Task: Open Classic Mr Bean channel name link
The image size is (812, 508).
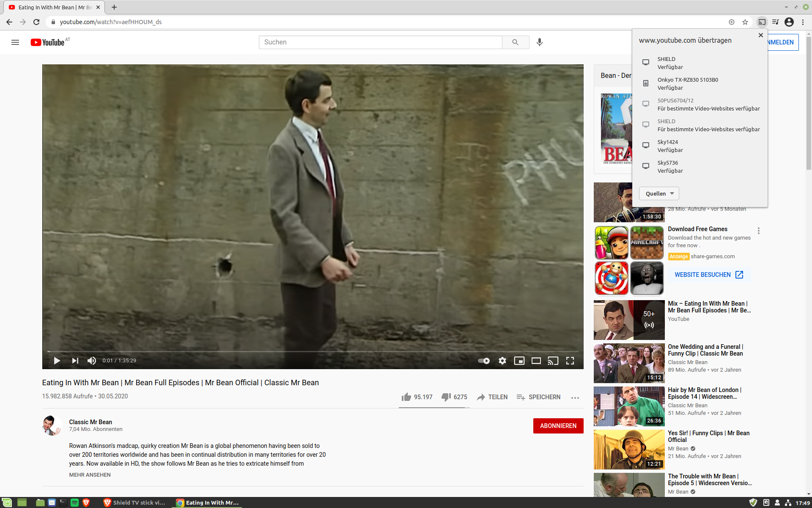Action: point(91,422)
